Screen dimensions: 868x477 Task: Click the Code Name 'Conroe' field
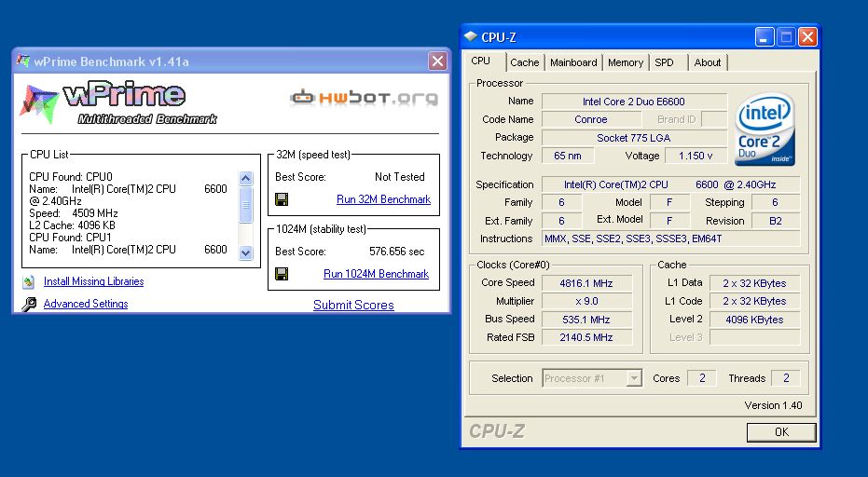tap(591, 119)
